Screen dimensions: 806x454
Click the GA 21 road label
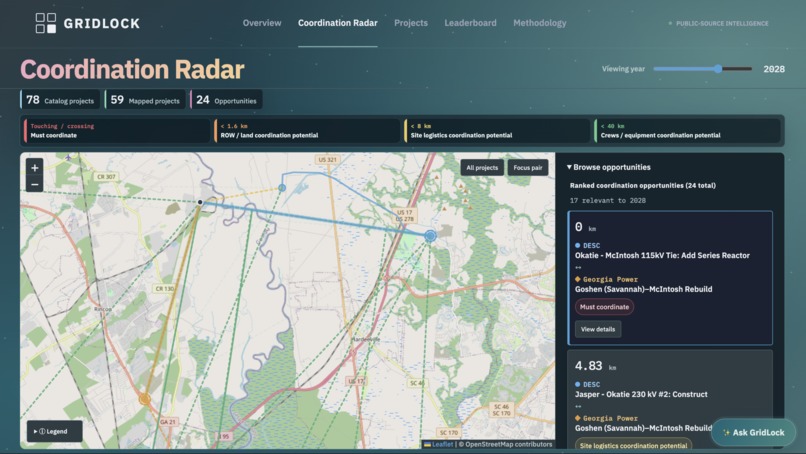(168, 422)
